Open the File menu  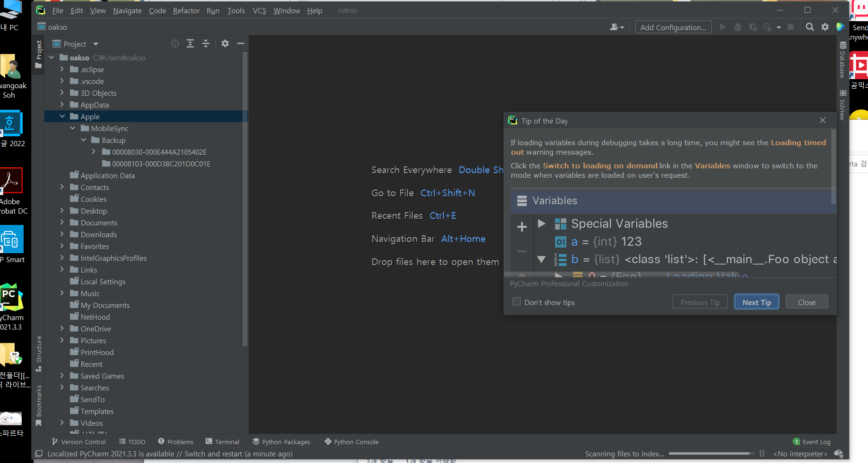click(x=58, y=10)
